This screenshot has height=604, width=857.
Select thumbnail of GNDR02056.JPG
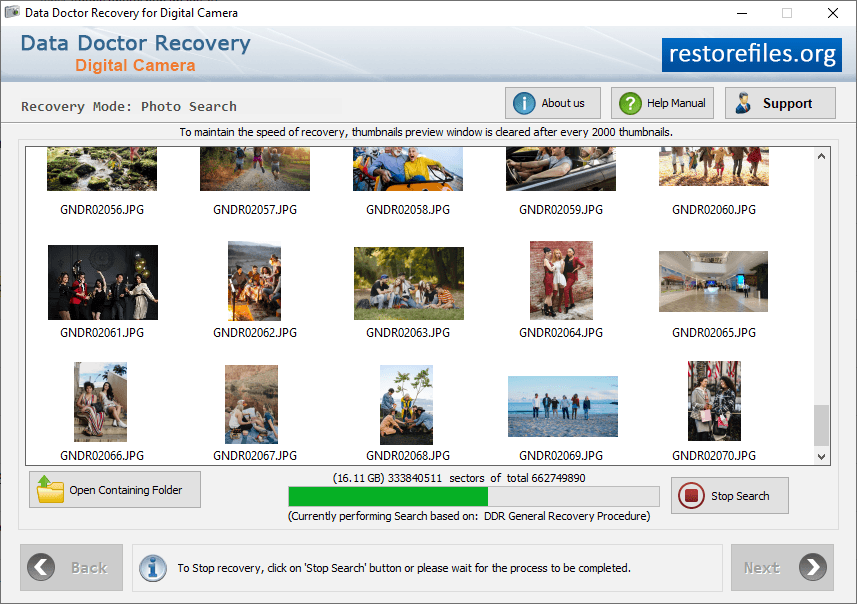pyautogui.click(x=102, y=169)
